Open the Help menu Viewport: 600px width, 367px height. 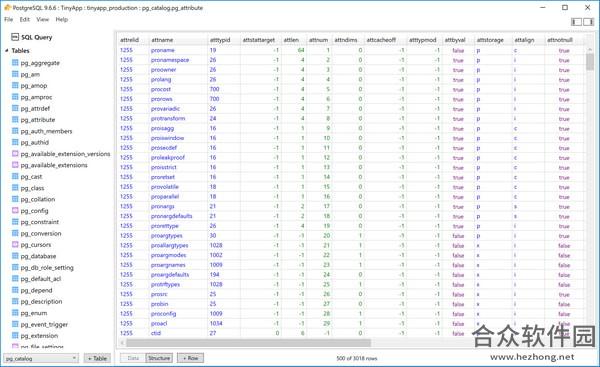[62, 19]
